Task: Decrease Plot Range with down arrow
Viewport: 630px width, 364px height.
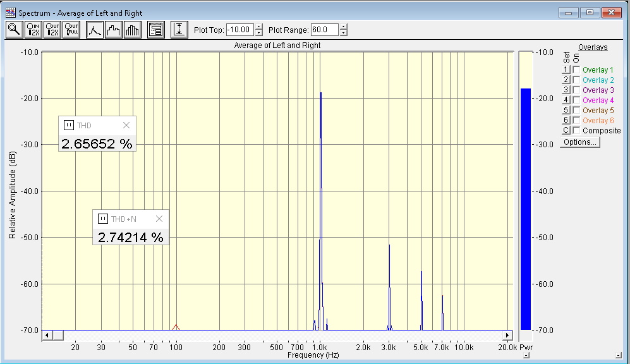Action: [x=343, y=33]
